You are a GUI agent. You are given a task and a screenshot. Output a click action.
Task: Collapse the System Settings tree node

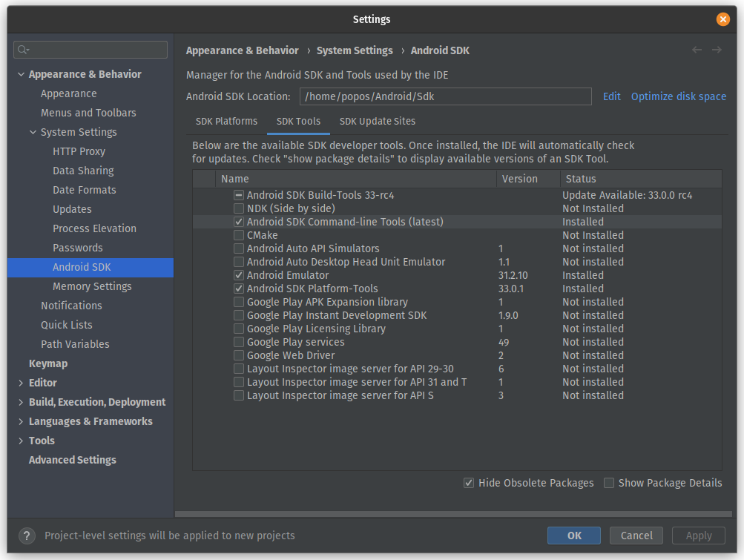click(x=33, y=132)
